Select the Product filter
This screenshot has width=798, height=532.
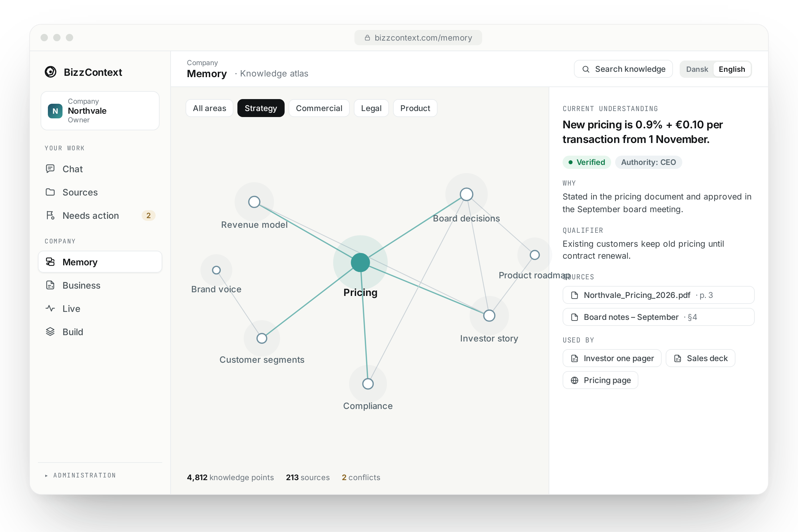click(415, 108)
